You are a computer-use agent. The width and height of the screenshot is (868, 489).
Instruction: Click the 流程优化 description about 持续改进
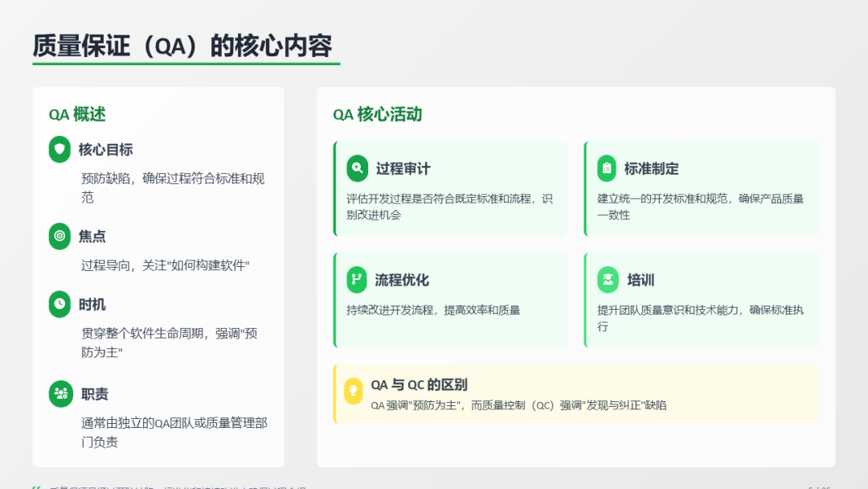point(433,310)
